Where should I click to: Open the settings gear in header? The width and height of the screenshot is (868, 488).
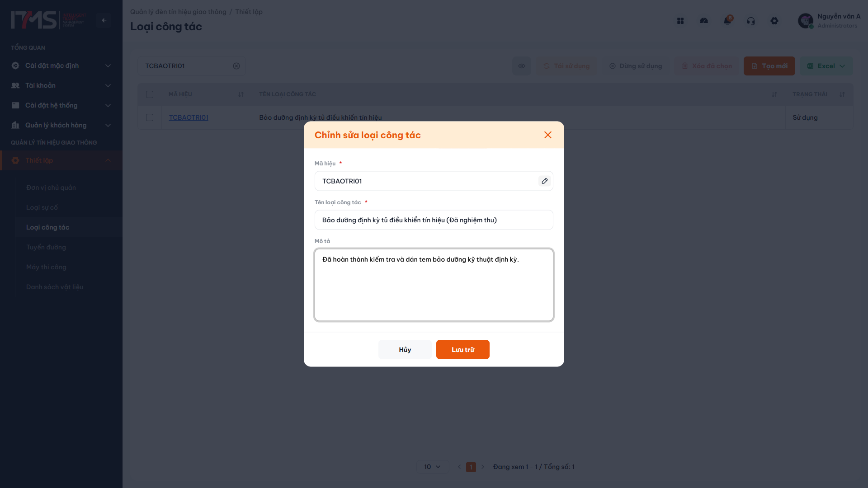tap(774, 21)
